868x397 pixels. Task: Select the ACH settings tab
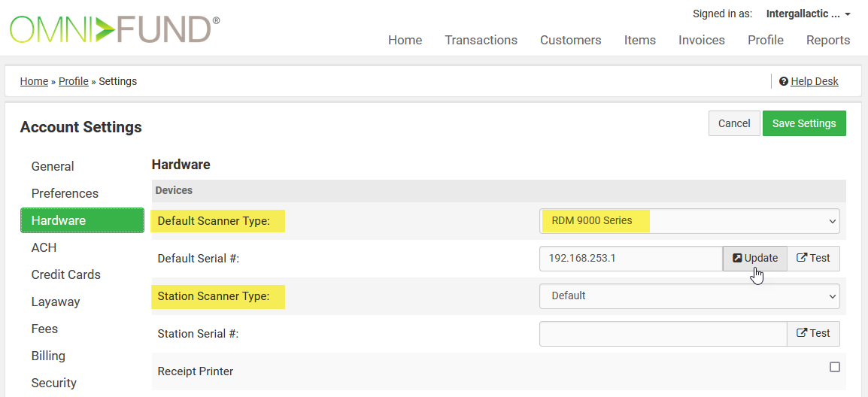pyautogui.click(x=44, y=247)
